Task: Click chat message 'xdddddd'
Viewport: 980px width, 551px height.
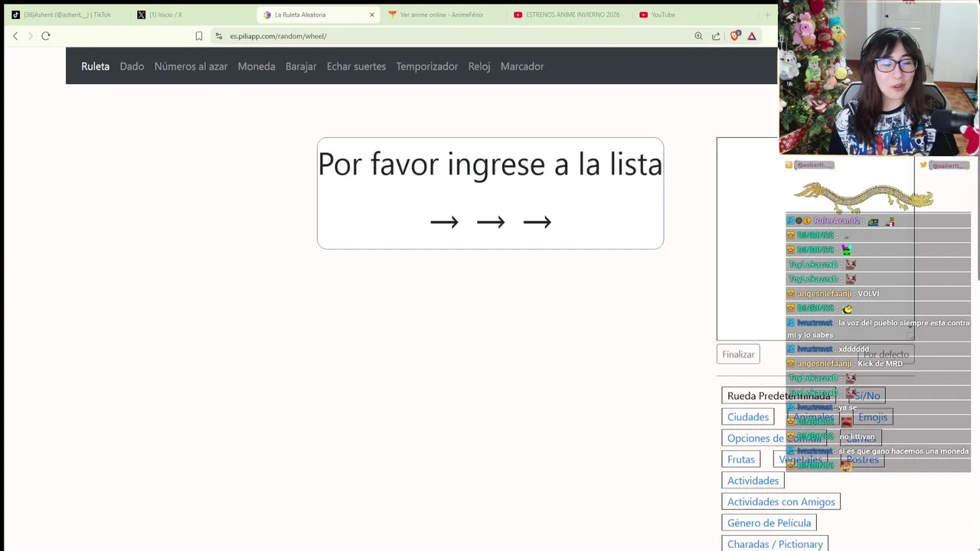Action: click(854, 349)
